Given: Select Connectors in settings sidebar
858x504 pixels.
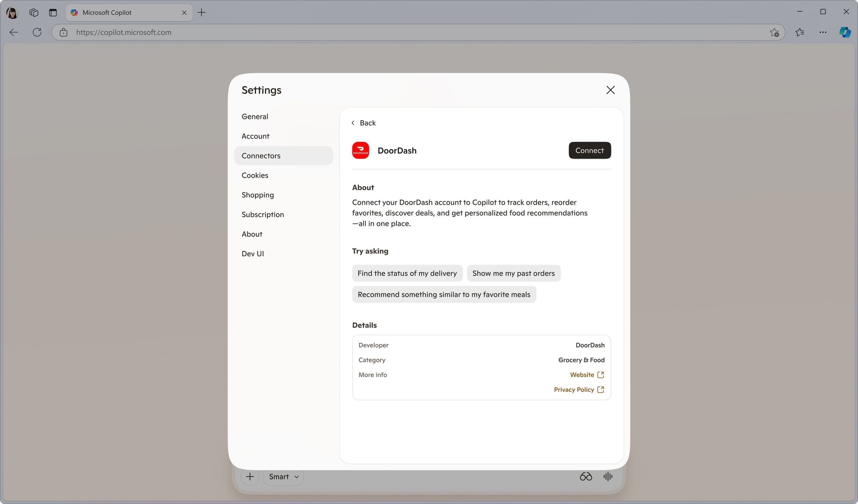Looking at the screenshot, I should (283, 156).
